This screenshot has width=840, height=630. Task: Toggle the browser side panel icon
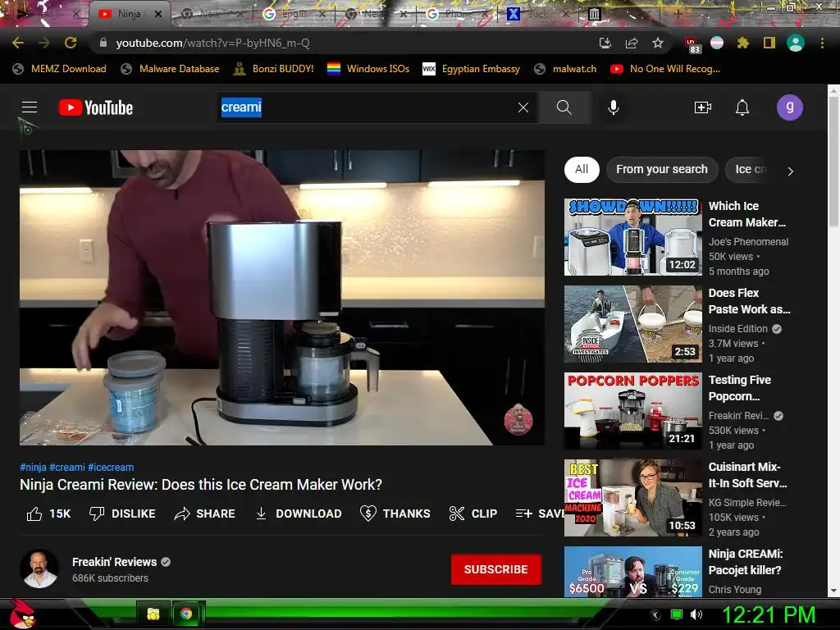click(769, 43)
